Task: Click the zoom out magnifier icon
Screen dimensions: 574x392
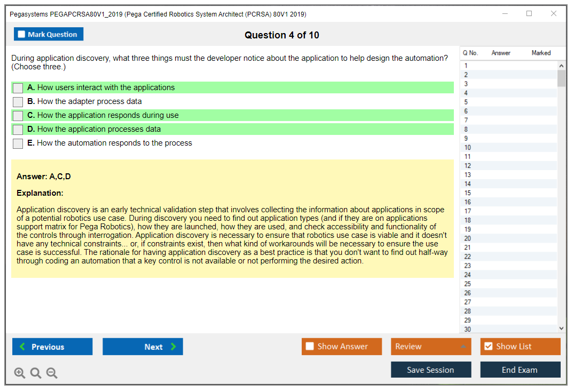Action: point(52,373)
